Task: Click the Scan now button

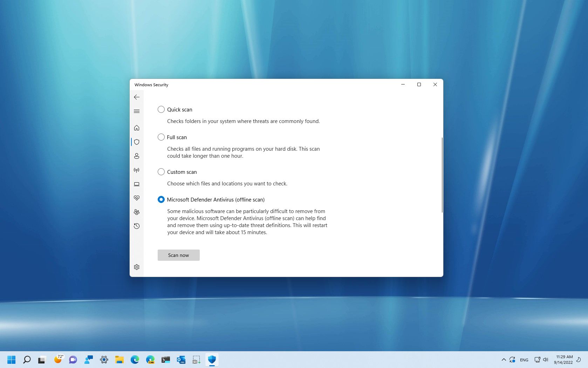Action: (179, 255)
